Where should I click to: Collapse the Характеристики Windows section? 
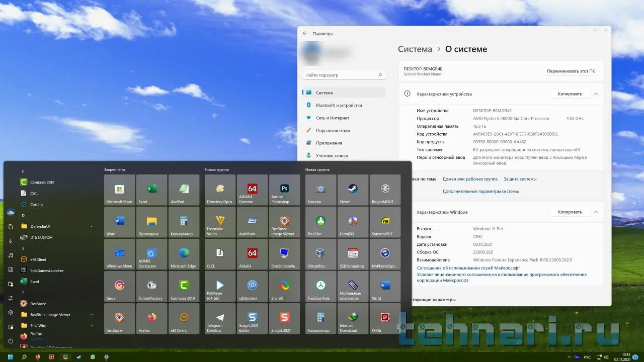click(x=596, y=212)
